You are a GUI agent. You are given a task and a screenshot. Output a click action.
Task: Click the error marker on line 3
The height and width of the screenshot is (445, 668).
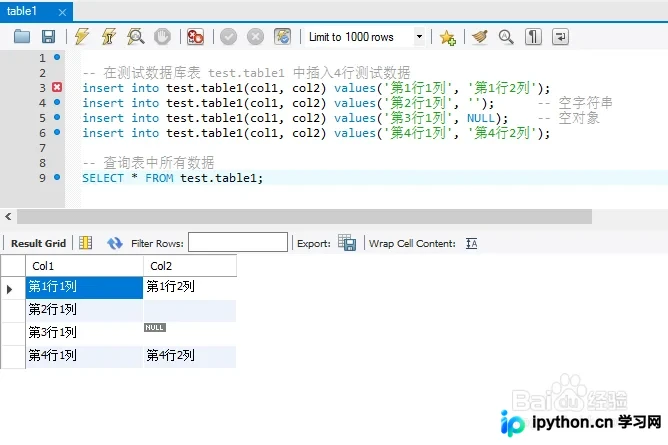point(57,87)
